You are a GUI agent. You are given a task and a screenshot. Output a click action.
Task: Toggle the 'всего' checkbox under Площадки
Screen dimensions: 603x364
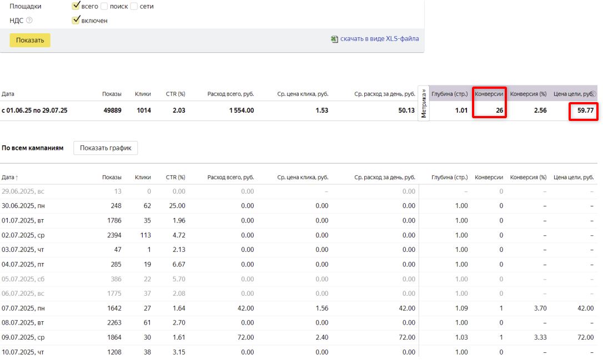(x=76, y=6)
